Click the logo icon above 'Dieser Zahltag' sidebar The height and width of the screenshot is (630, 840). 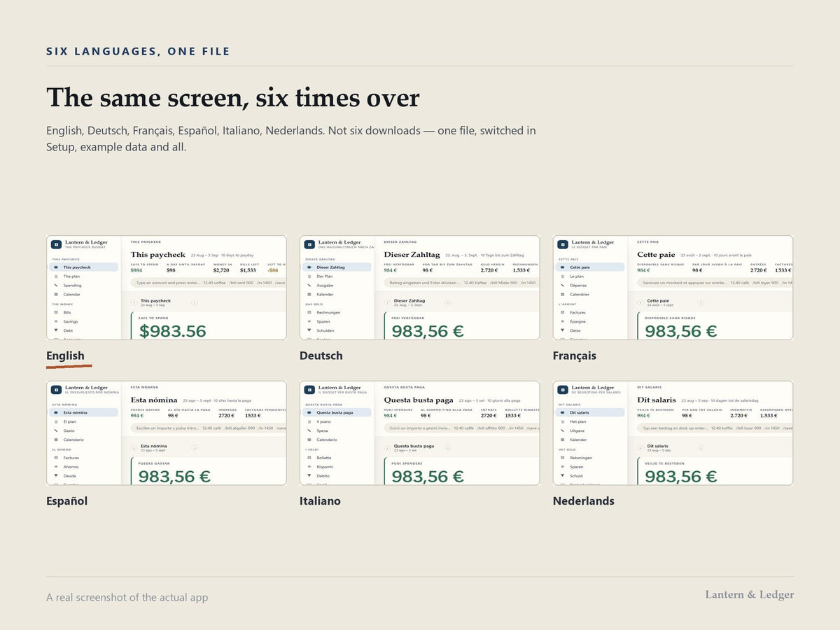[x=309, y=244]
